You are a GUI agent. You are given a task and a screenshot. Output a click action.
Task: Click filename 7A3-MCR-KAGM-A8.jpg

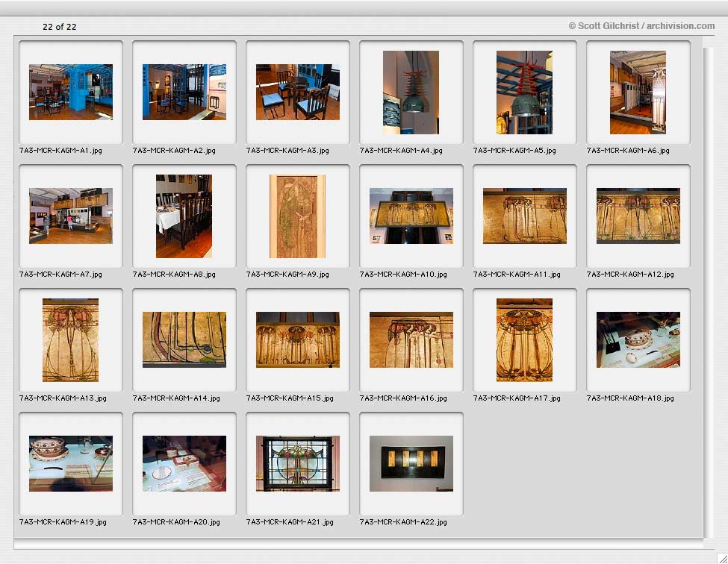174,274
